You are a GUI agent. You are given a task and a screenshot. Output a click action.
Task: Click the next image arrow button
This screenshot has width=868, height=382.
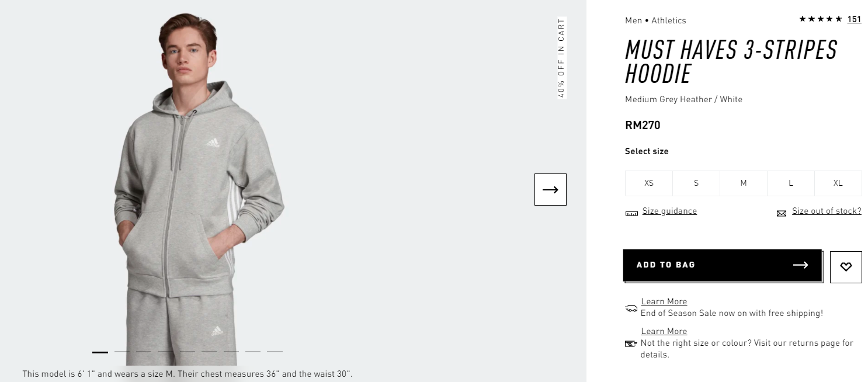(550, 189)
